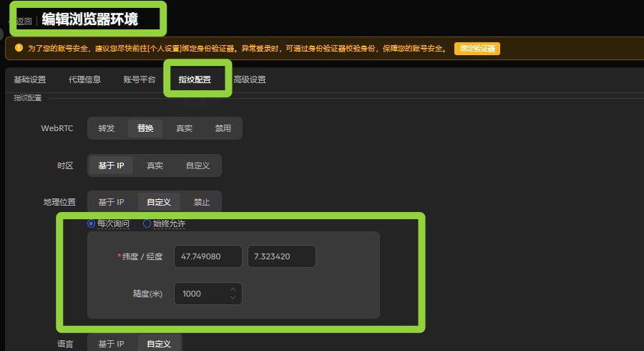Select the 始终允许 radio button

click(147, 223)
